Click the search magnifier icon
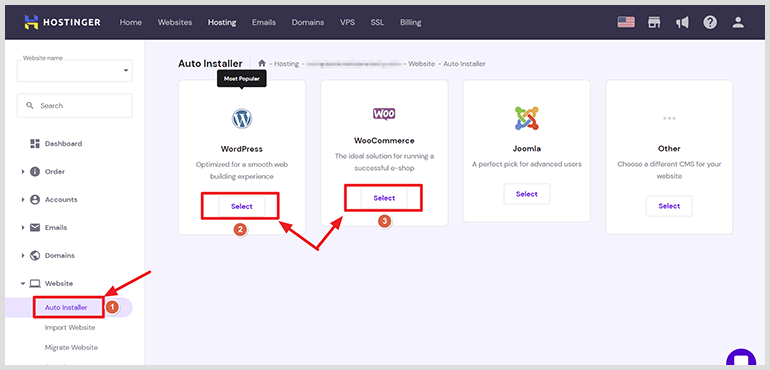The width and height of the screenshot is (770, 370). point(30,105)
